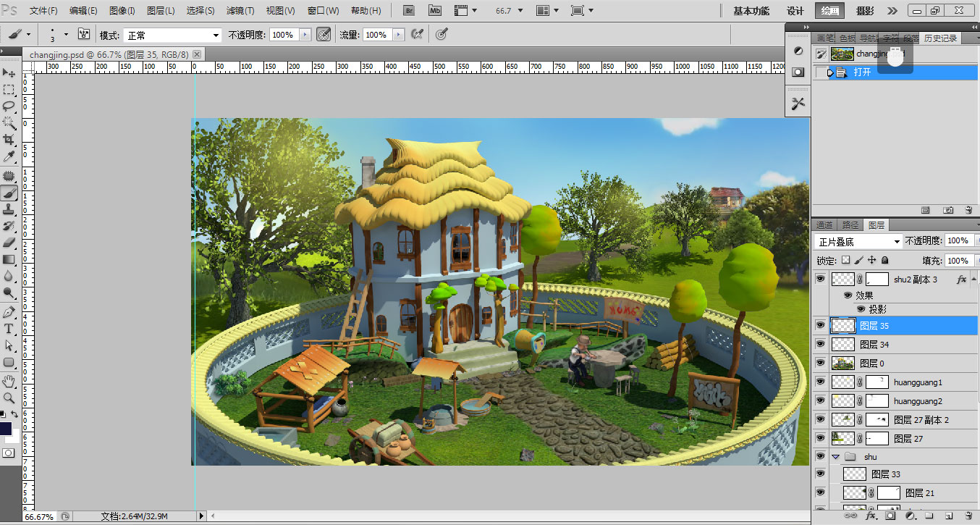Toggle the Brush panel icon in options bar

(84, 34)
